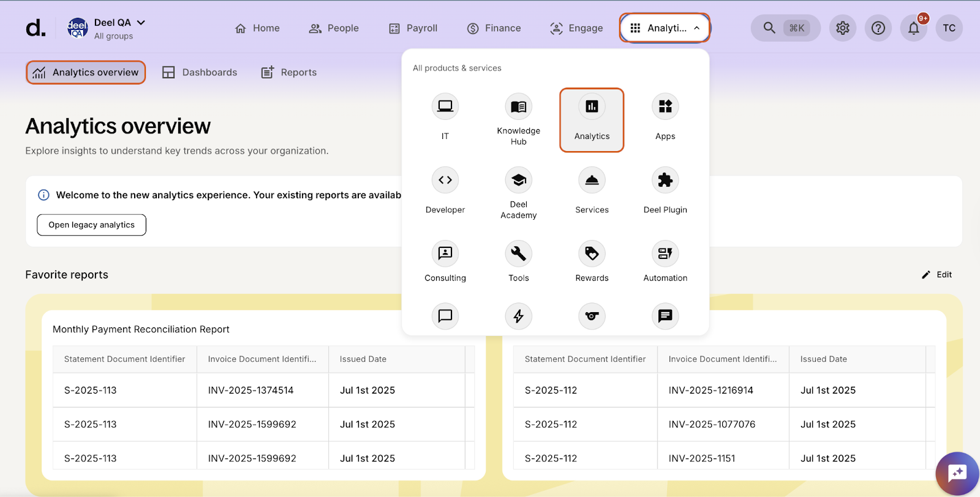Open the Deel Plugin icon
This screenshot has height=497, width=980.
pos(665,181)
